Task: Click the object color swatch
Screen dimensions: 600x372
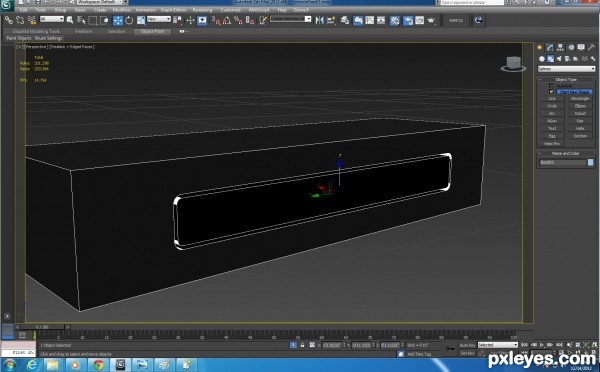Action: [590, 162]
